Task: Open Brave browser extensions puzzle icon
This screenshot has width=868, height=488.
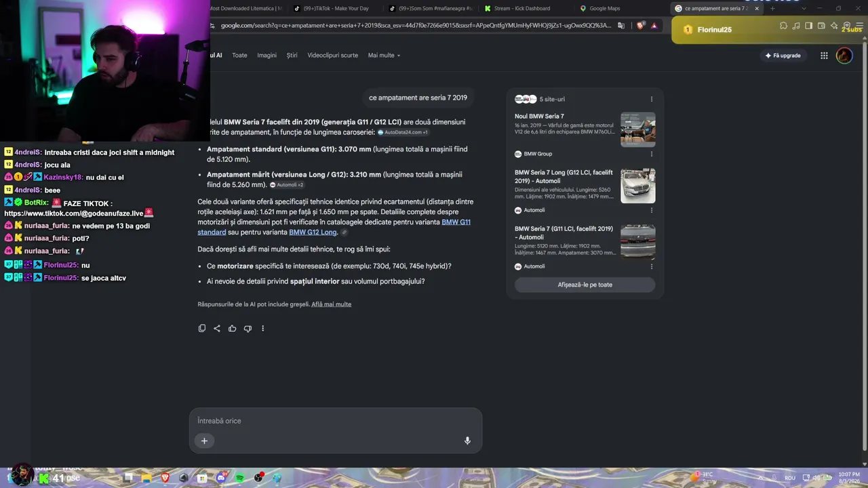Action: click(x=783, y=26)
